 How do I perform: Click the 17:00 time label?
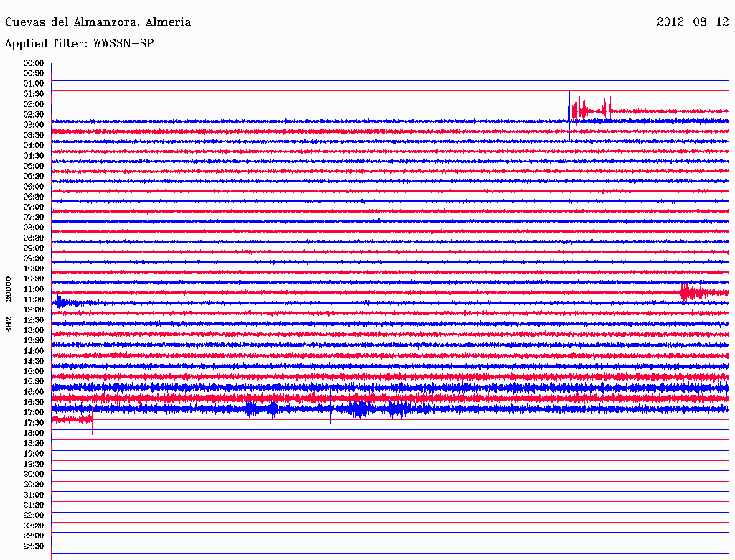click(x=34, y=412)
